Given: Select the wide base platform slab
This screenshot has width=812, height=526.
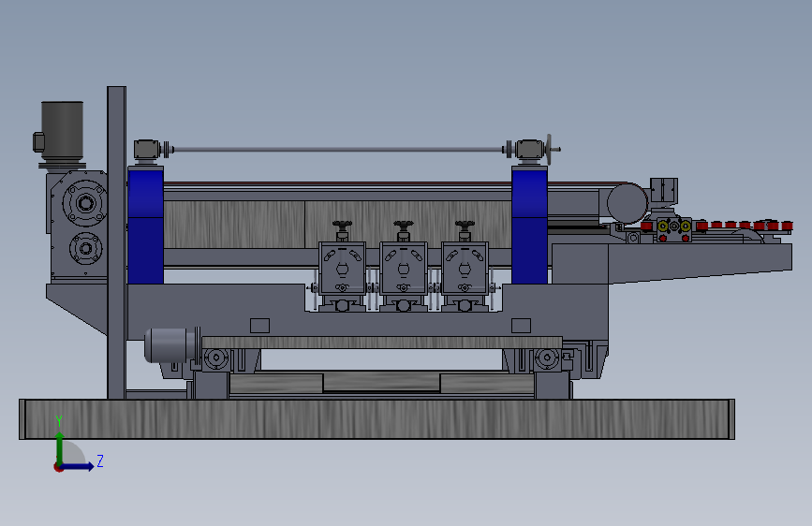Looking at the screenshot, I should 377,419.
